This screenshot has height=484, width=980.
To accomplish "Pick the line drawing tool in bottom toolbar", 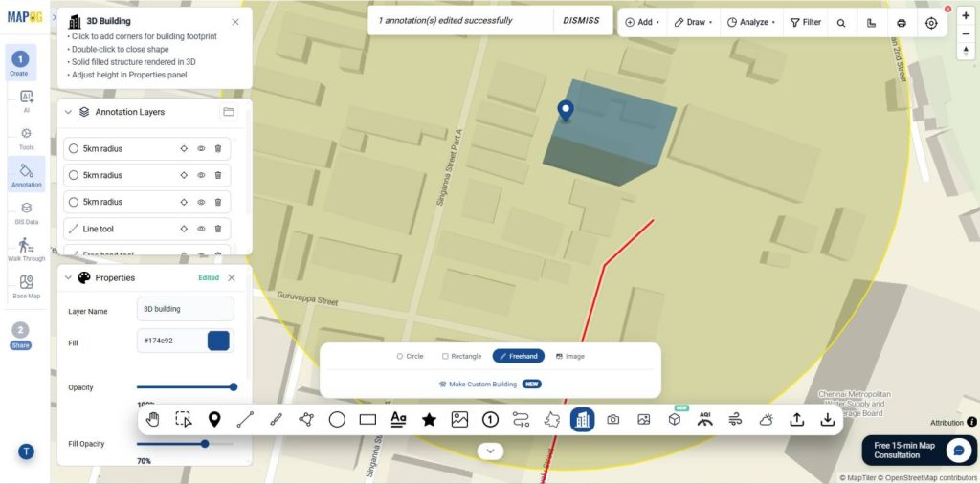I will pos(245,420).
